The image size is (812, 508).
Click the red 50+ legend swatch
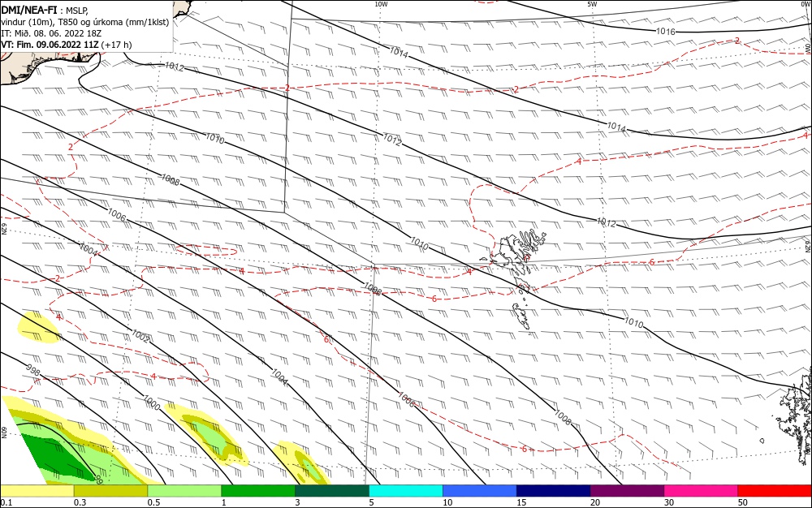point(775,491)
